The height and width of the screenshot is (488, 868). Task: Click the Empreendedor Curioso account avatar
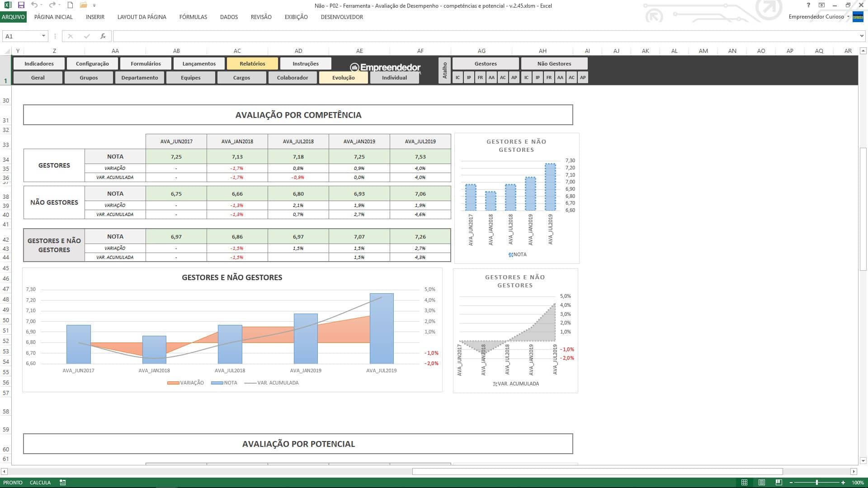tap(858, 17)
